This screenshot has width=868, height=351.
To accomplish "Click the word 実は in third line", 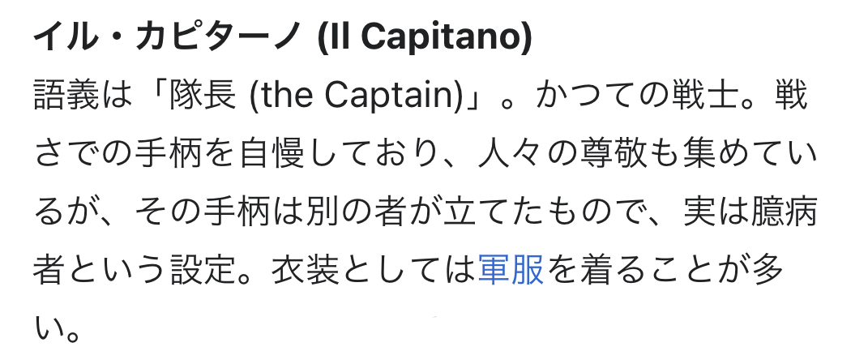I will (x=716, y=212).
